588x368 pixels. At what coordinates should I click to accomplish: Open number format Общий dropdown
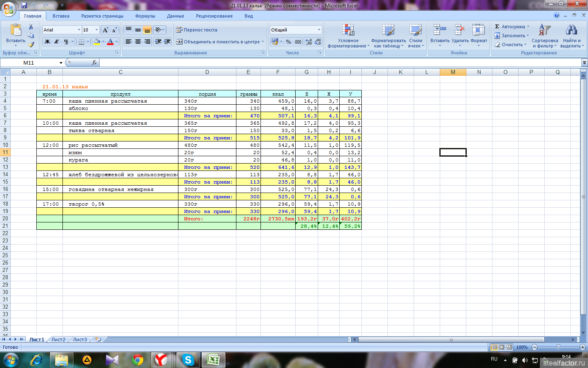(x=319, y=30)
